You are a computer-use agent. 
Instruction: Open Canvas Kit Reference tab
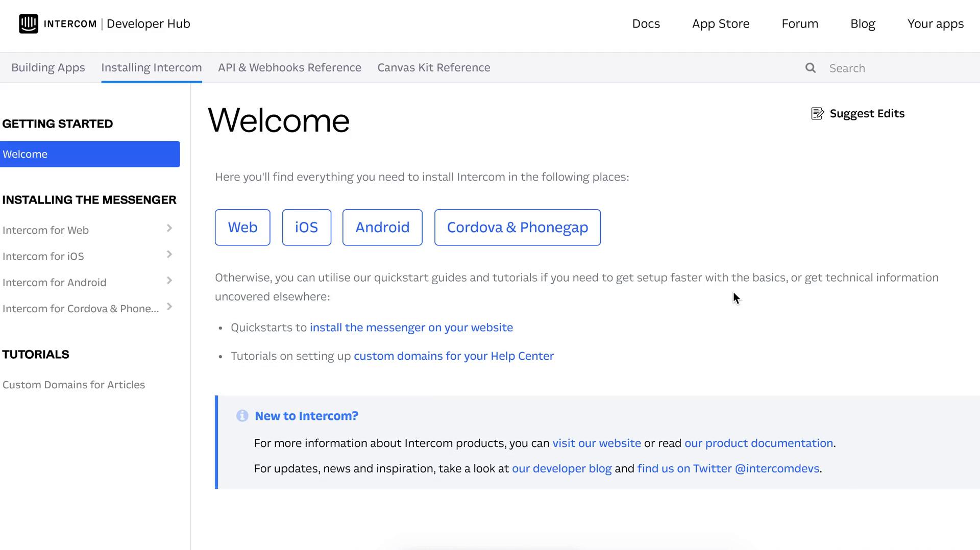tap(434, 67)
